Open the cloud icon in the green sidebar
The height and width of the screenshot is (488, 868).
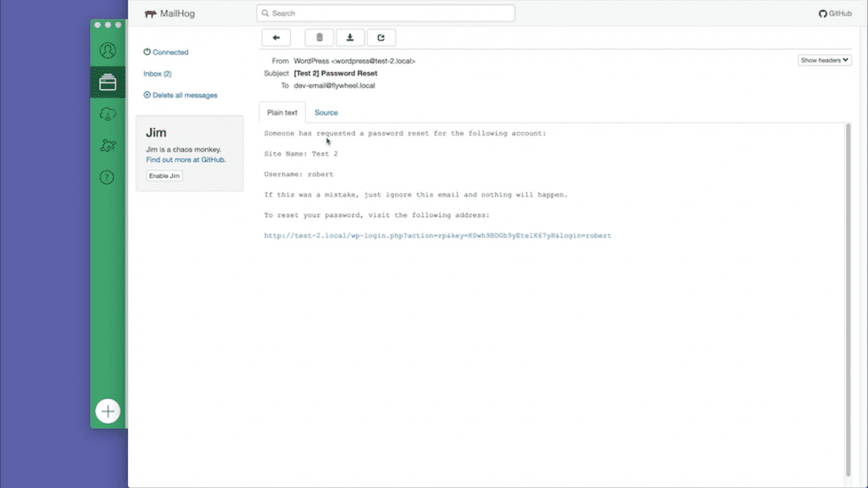[x=108, y=114]
